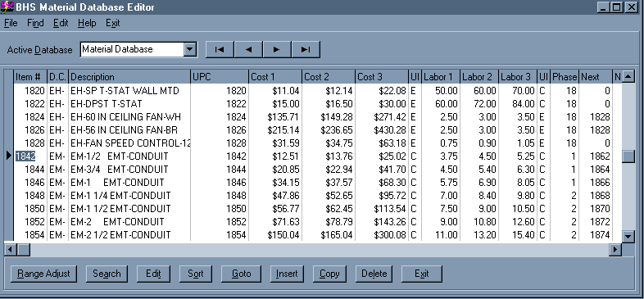Click Cost 2 value $236.65
This screenshot has width=644, height=299.
click(x=337, y=130)
